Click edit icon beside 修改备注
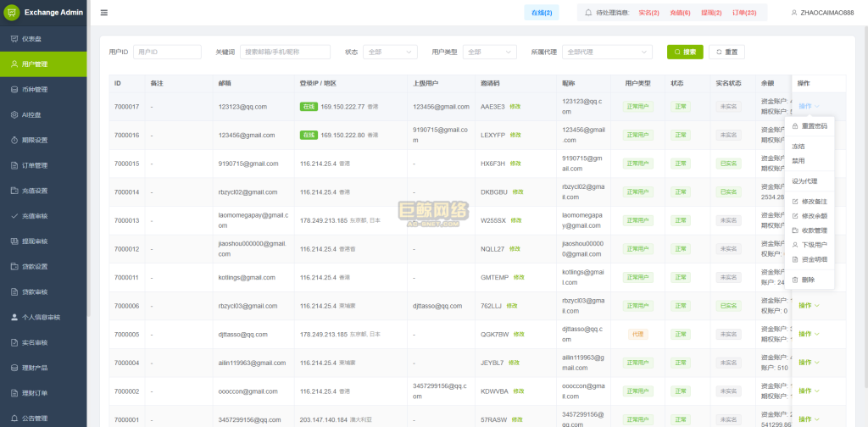Image resolution: width=868 pixels, height=427 pixels. click(795, 202)
